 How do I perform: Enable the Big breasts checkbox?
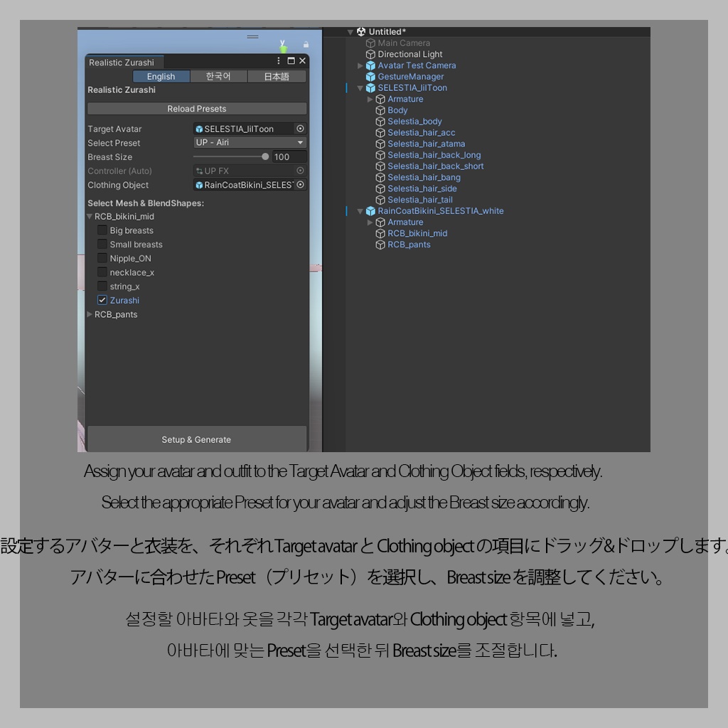[102, 230]
